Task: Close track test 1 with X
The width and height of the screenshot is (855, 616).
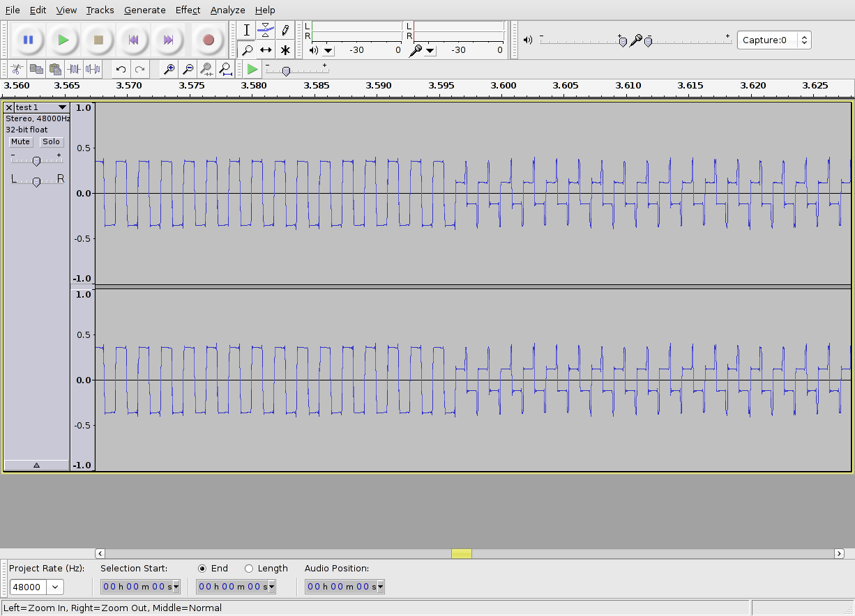Action: [x=9, y=107]
